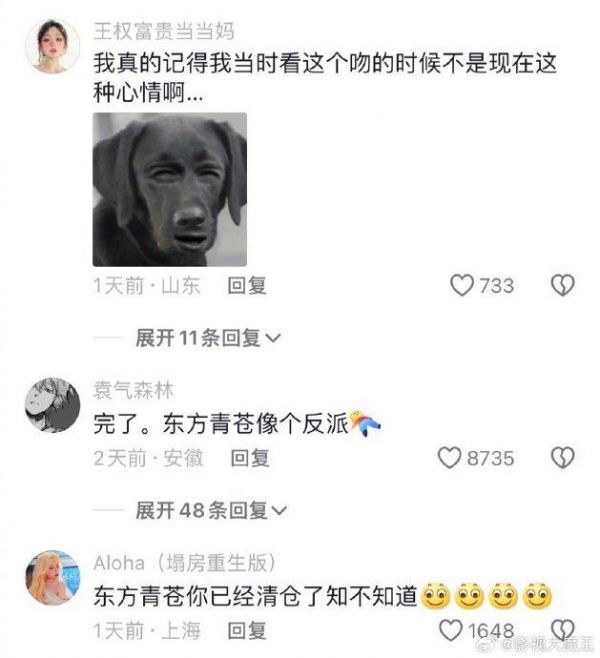The height and width of the screenshot is (658, 600).
Task: Like the comment with 733 likes
Action: pos(462,286)
